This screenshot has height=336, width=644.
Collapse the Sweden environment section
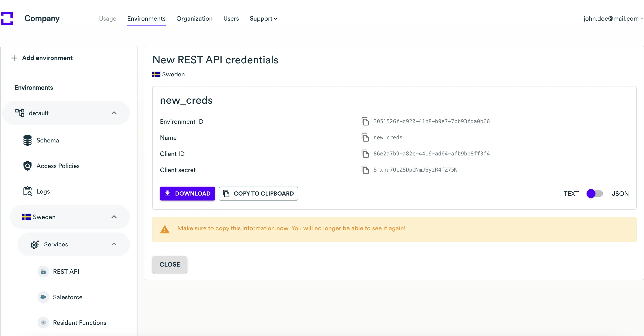tap(114, 217)
